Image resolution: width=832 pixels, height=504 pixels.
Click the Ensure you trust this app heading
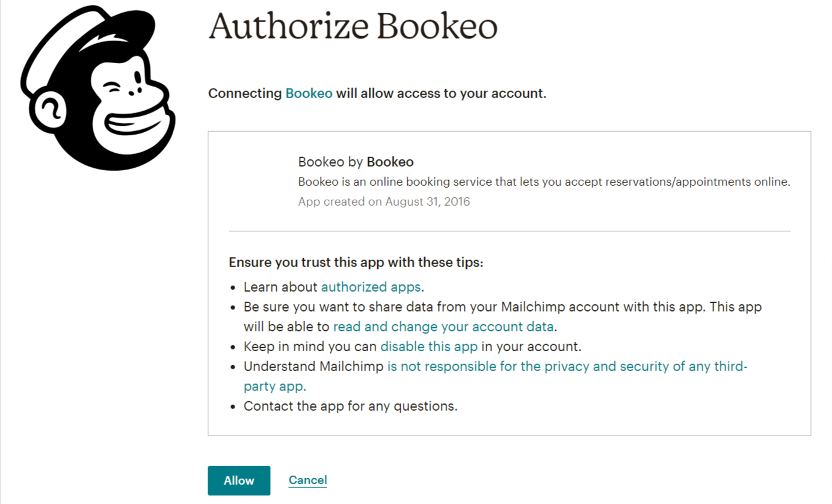[x=356, y=263]
